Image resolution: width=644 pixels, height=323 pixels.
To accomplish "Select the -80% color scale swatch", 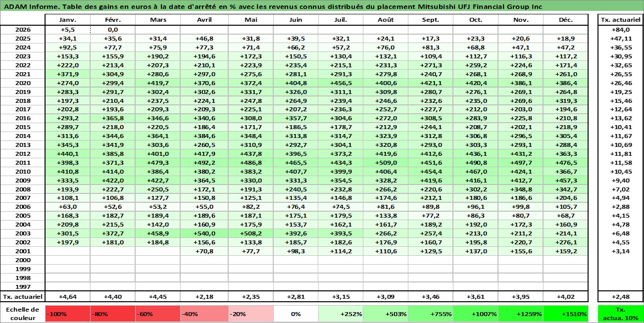I will [x=112, y=314].
